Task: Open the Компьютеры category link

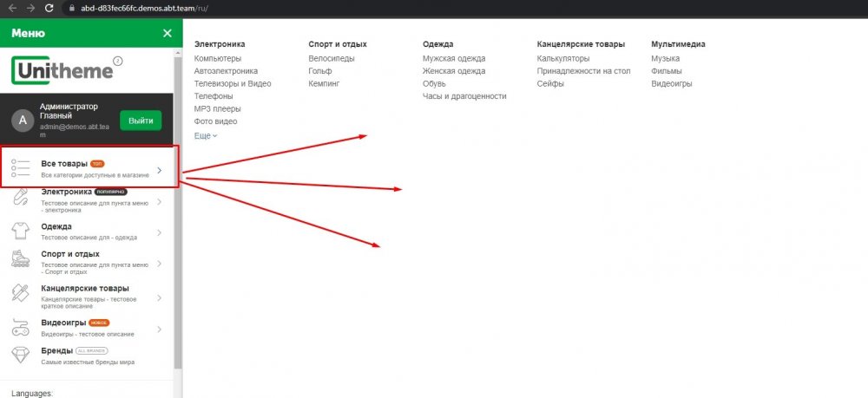Action: pyautogui.click(x=217, y=58)
